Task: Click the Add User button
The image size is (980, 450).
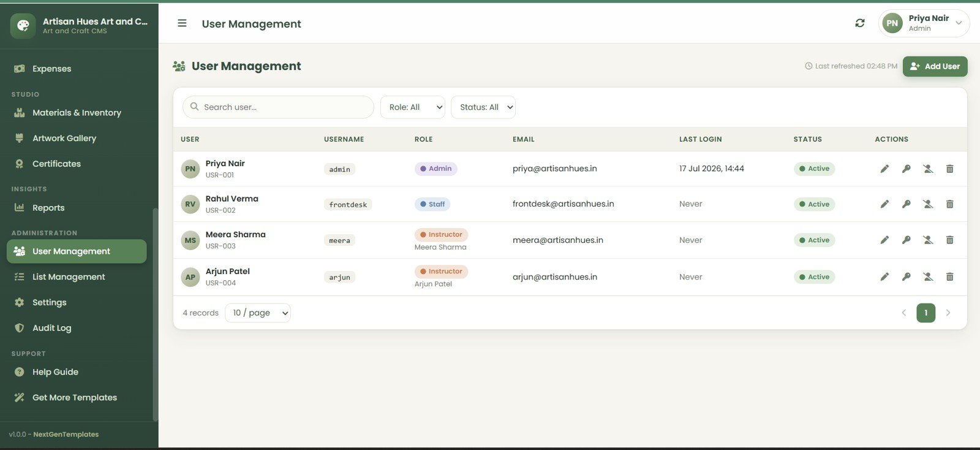Action: click(x=935, y=66)
